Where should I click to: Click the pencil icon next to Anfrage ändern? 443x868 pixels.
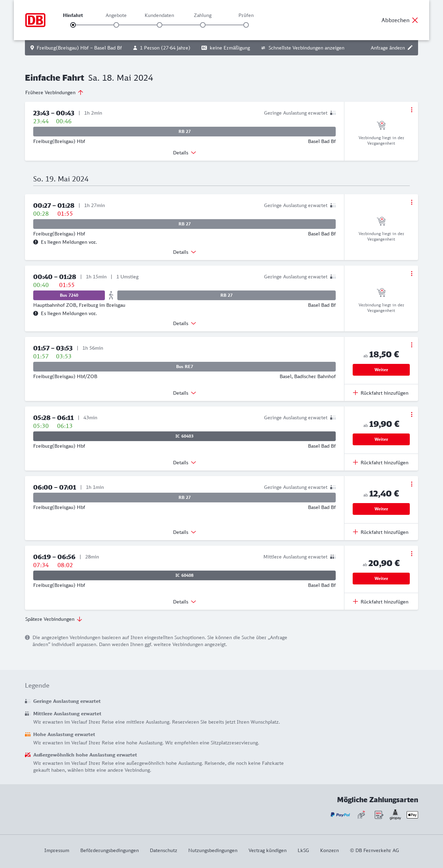click(410, 48)
